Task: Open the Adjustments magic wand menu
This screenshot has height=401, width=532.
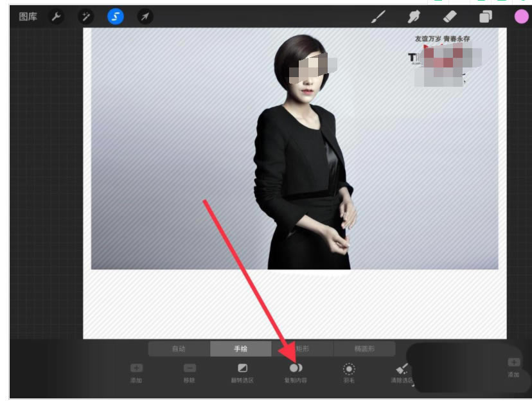Action: (86, 17)
